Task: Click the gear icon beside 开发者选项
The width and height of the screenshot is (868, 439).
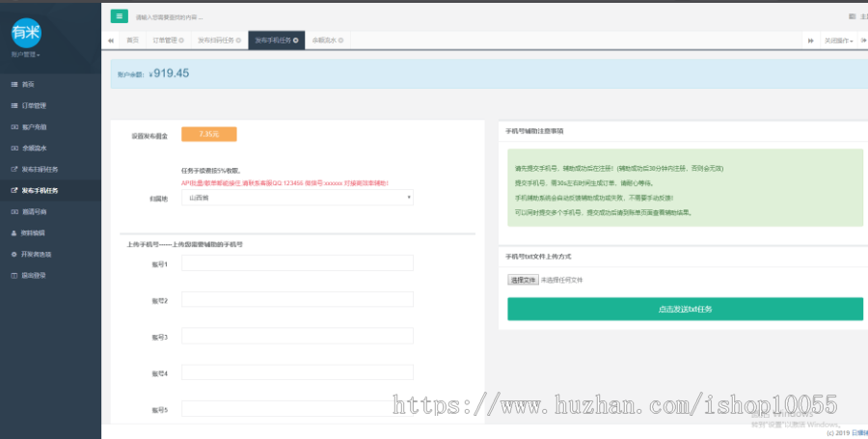Action: tap(14, 254)
